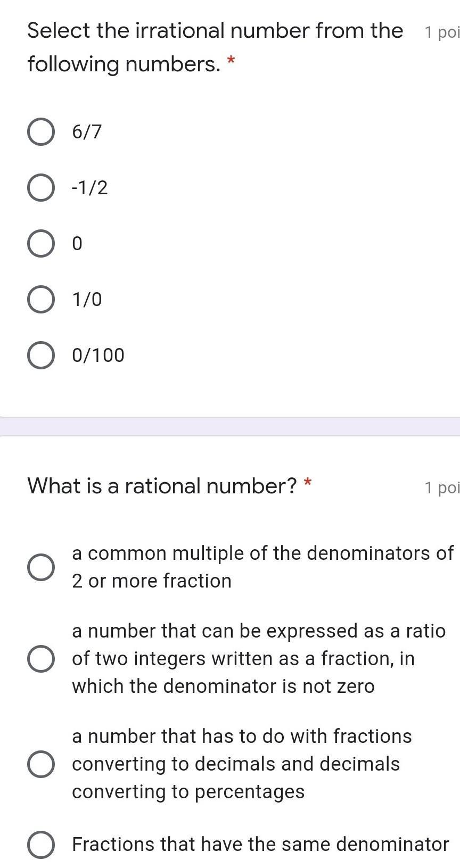Click the 'What is a rational number?' question title
Image resolution: width=460 pixels, height=868 pixels.
pyautogui.click(x=162, y=486)
